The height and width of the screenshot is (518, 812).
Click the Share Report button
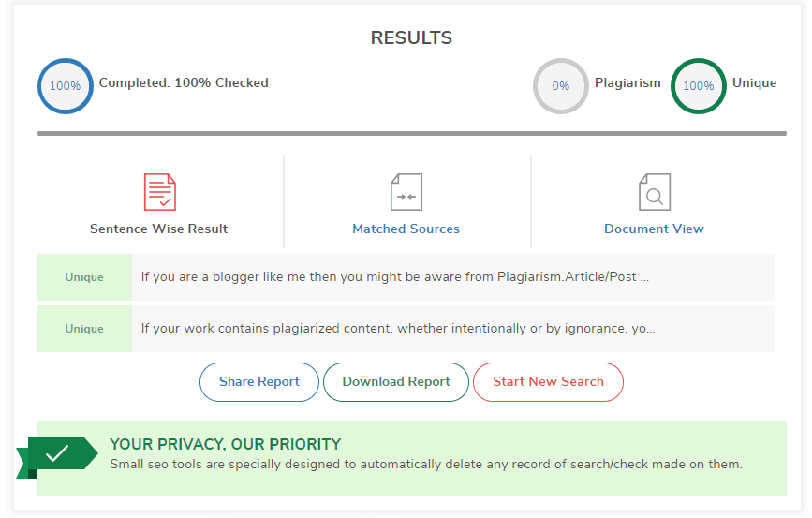pos(259,382)
